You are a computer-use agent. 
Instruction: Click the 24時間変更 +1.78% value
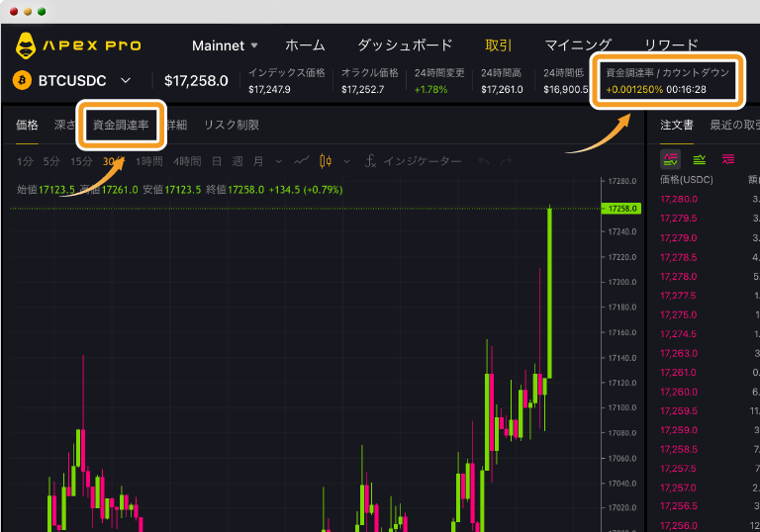click(430, 90)
